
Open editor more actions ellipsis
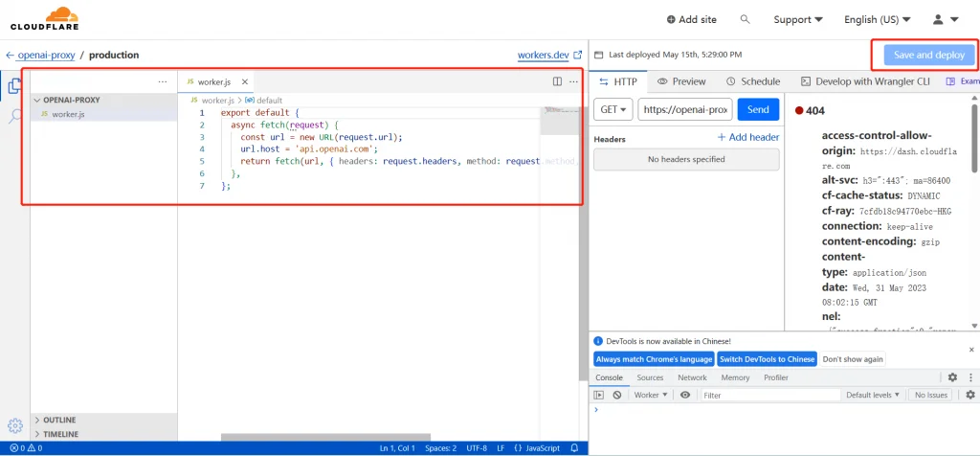coord(573,82)
